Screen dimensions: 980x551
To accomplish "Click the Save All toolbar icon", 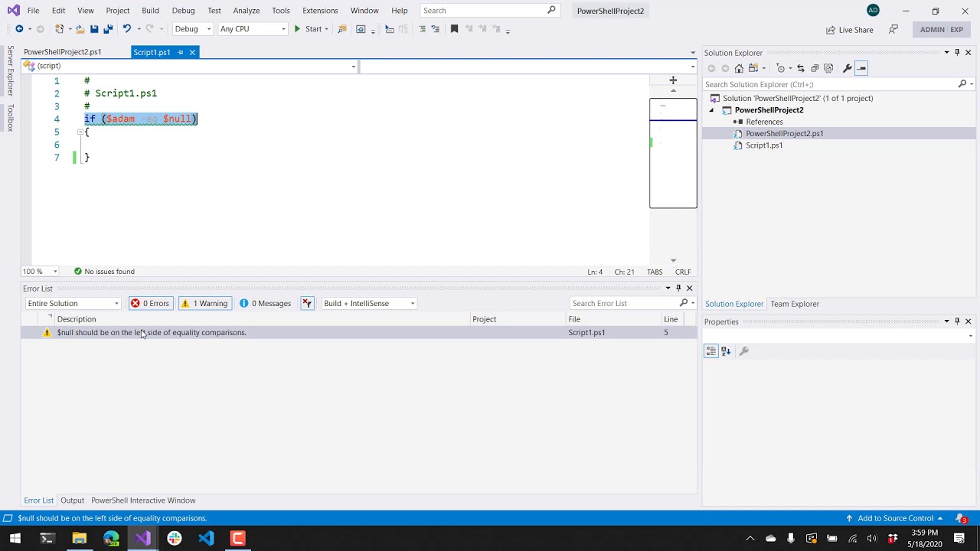I will pyautogui.click(x=108, y=29).
